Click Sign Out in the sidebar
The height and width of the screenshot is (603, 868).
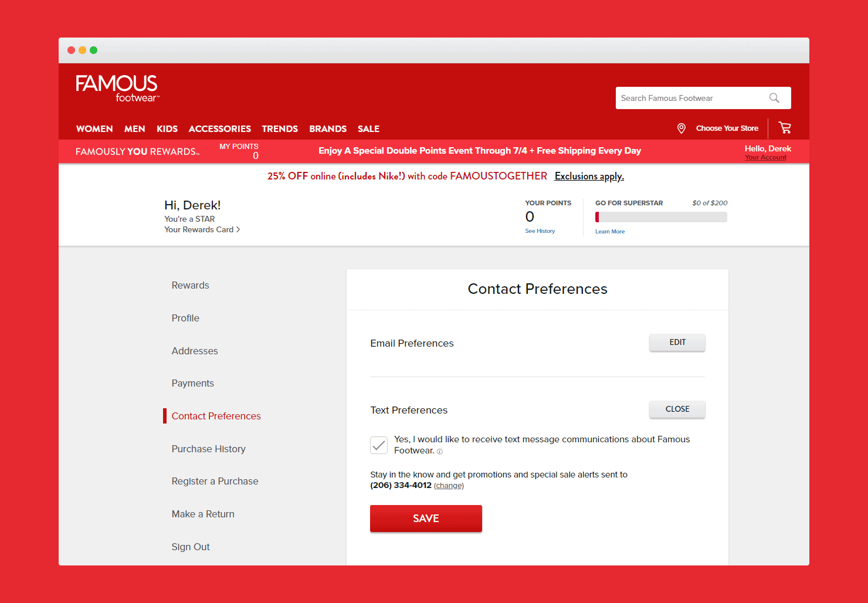tap(191, 547)
